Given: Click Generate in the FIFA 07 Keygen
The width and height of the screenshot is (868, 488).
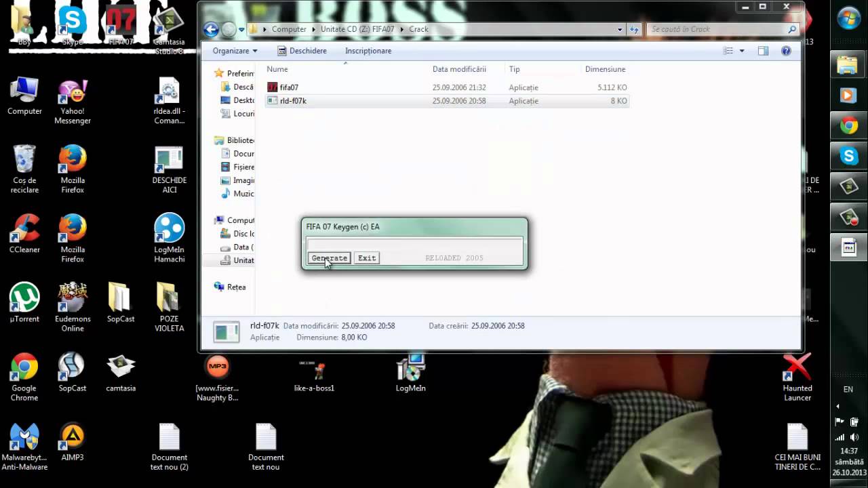Looking at the screenshot, I should tap(329, 258).
